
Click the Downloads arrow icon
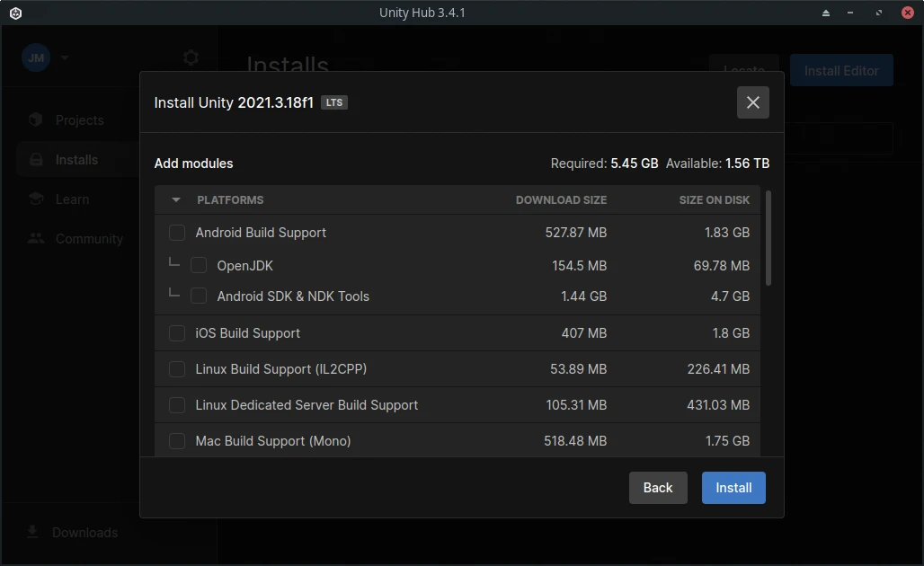[32, 532]
